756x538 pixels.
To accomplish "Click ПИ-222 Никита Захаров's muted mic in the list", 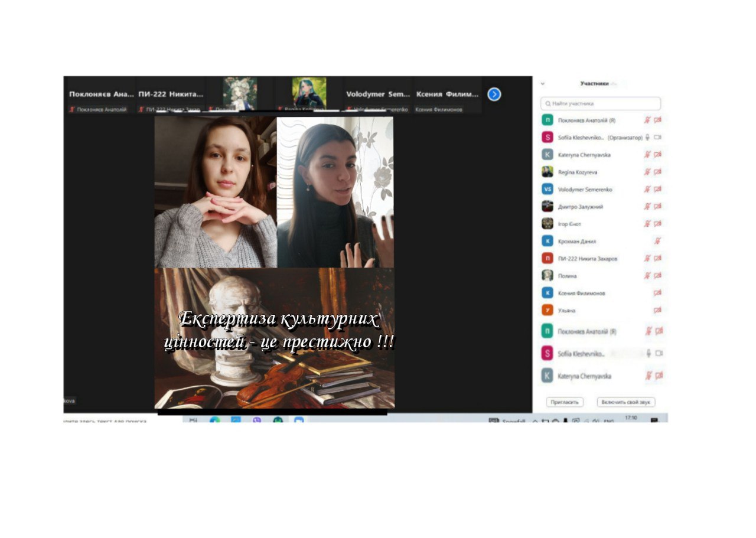I will (x=647, y=258).
